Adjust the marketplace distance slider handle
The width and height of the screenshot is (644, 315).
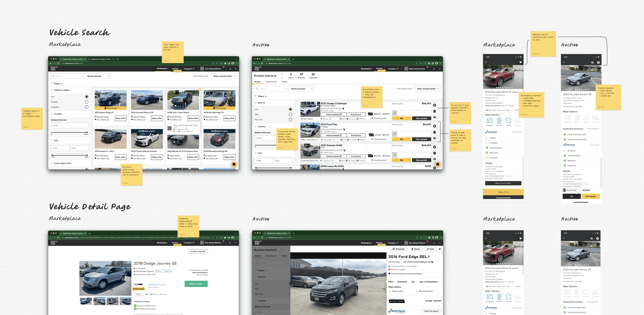coord(87,132)
